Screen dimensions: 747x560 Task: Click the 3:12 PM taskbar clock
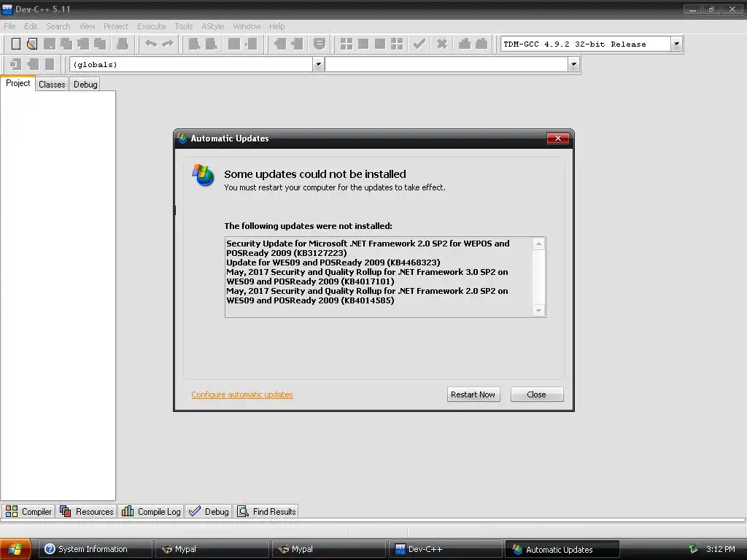pos(720,549)
